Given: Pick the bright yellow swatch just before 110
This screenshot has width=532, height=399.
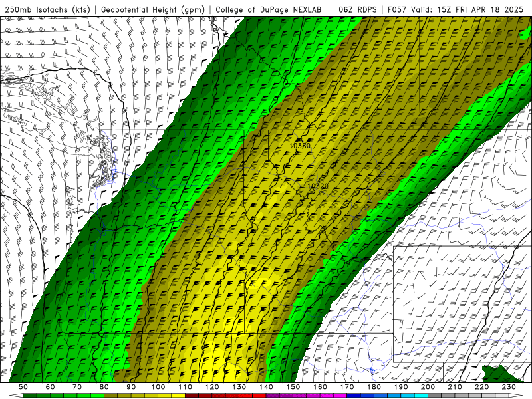Looking at the screenshot, I should (178, 396).
